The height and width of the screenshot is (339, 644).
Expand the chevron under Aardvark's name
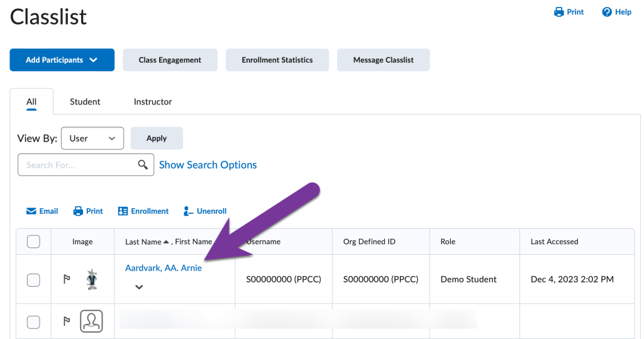[x=139, y=287]
